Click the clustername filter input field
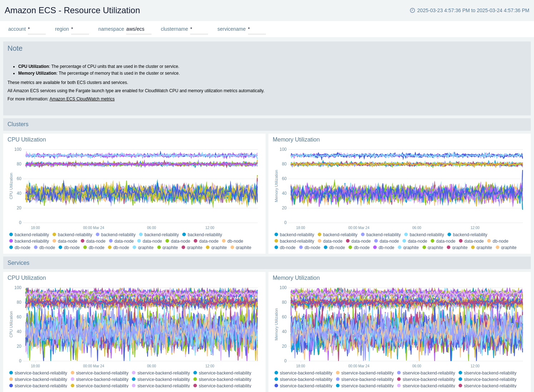Viewport: 534px width, 392px height. (x=199, y=29)
